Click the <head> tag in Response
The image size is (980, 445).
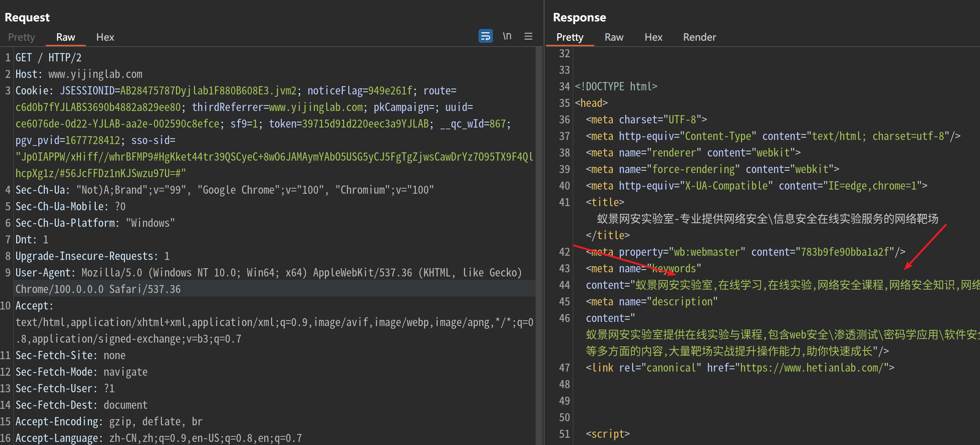(591, 103)
